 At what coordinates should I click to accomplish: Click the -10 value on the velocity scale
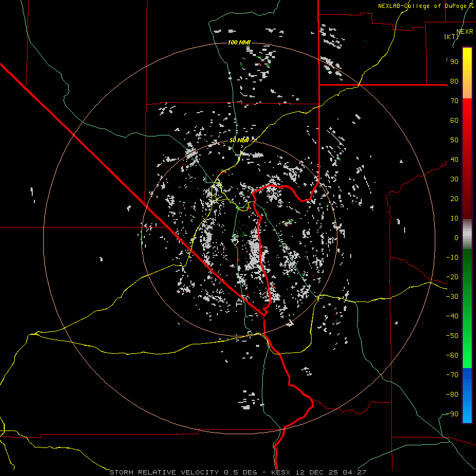coord(452,258)
